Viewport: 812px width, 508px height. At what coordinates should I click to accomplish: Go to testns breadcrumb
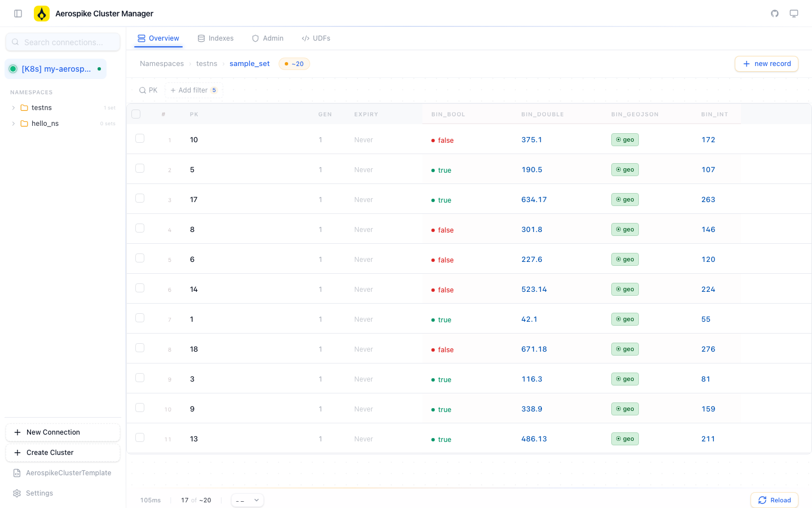[206, 64]
